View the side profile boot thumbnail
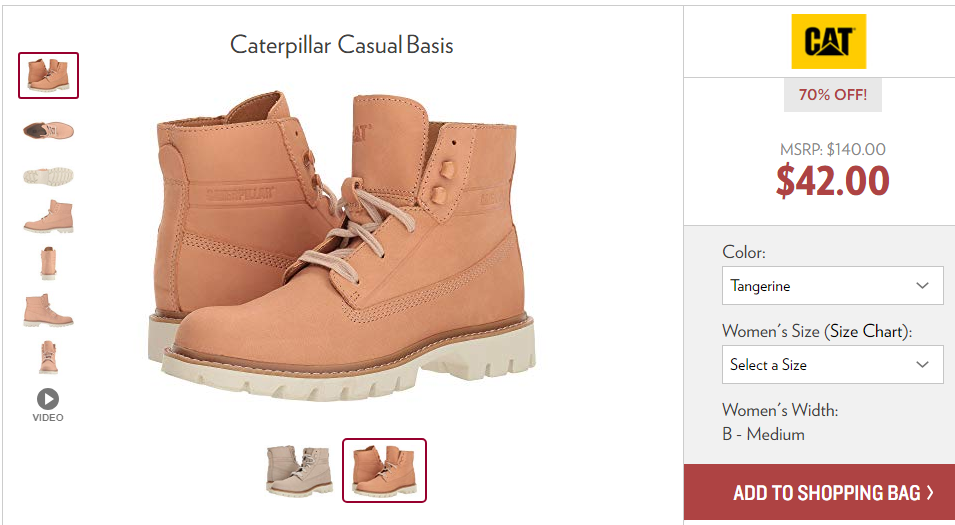The width and height of the screenshot is (955, 525). pos(49,217)
